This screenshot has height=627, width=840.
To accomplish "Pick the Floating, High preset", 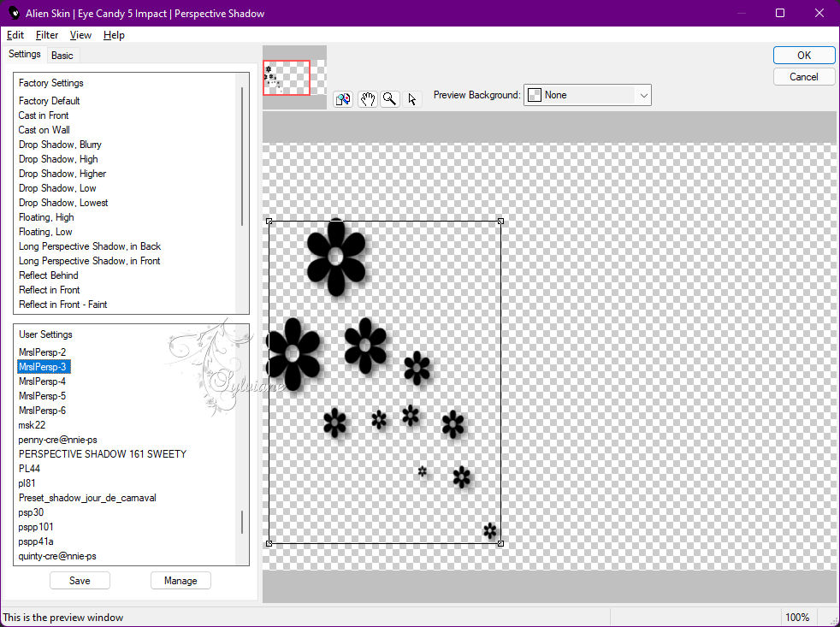I will click(x=46, y=217).
